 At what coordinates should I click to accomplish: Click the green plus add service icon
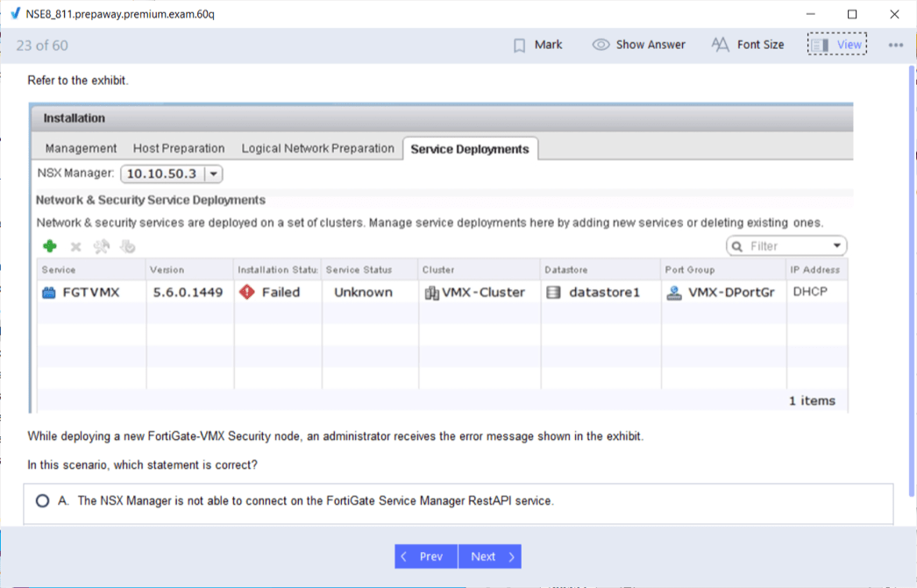pos(50,246)
